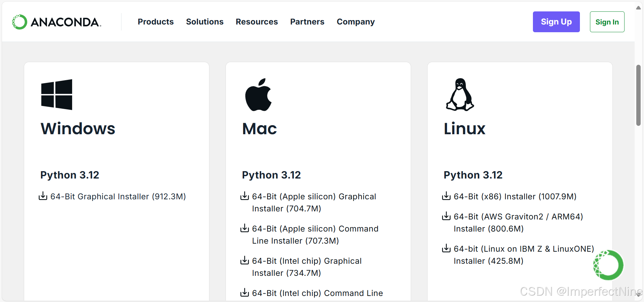Click Python 3.12 under Windows
Viewport: 644px width, 302px height.
coord(70,175)
